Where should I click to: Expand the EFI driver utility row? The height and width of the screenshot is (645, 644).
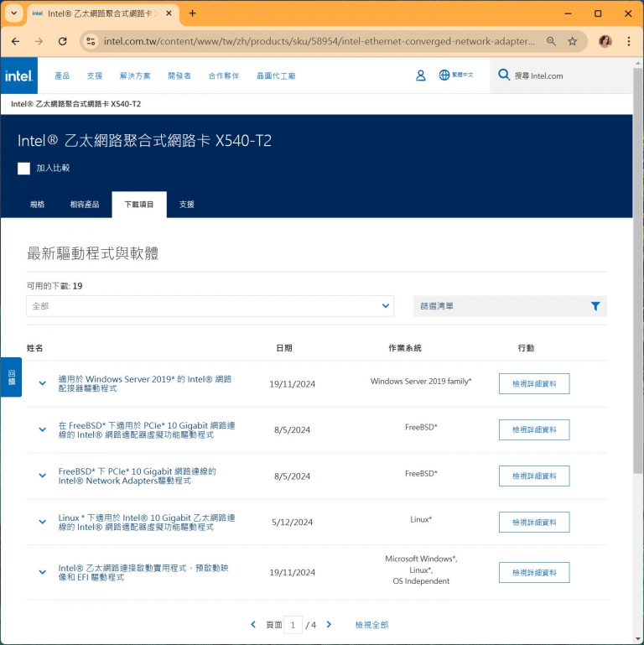pos(43,572)
